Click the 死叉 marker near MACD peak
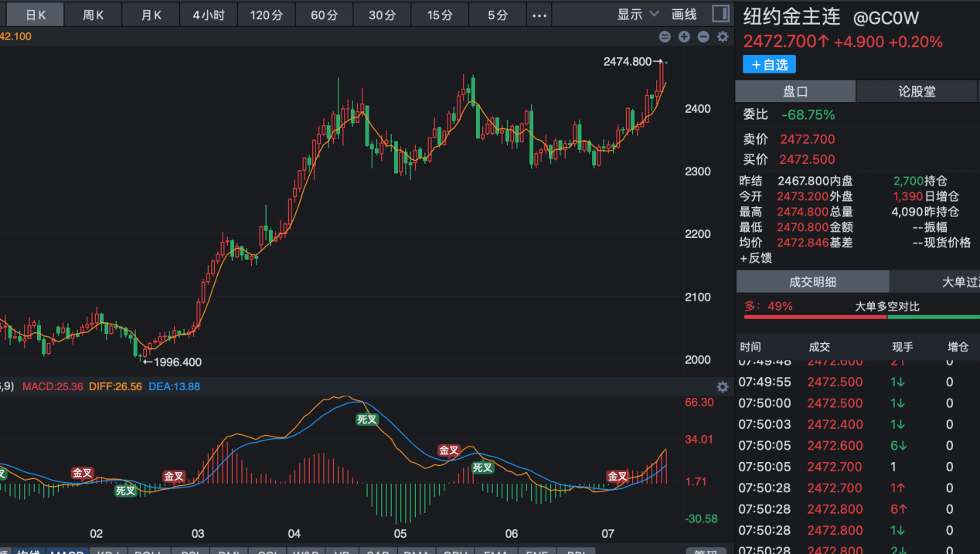980x554 pixels. (367, 420)
